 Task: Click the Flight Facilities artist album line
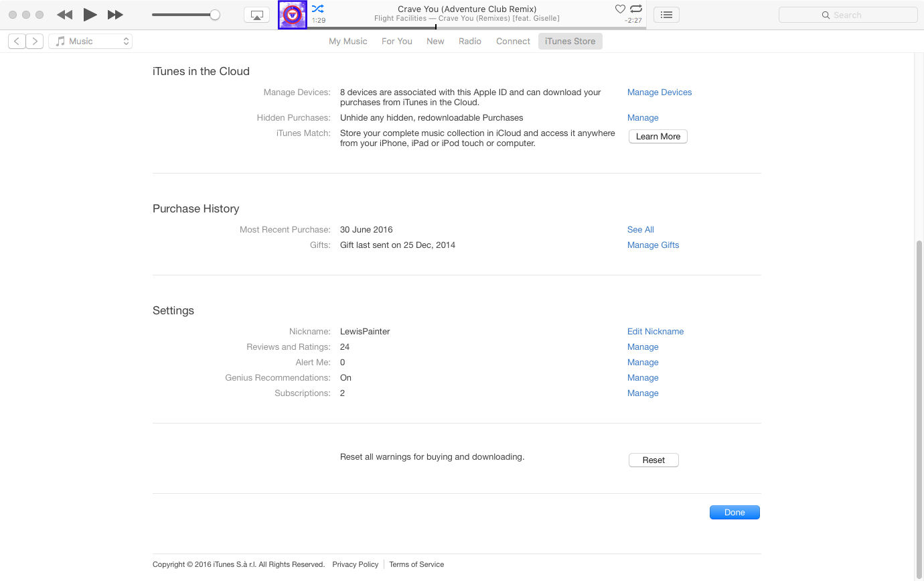coord(467,19)
